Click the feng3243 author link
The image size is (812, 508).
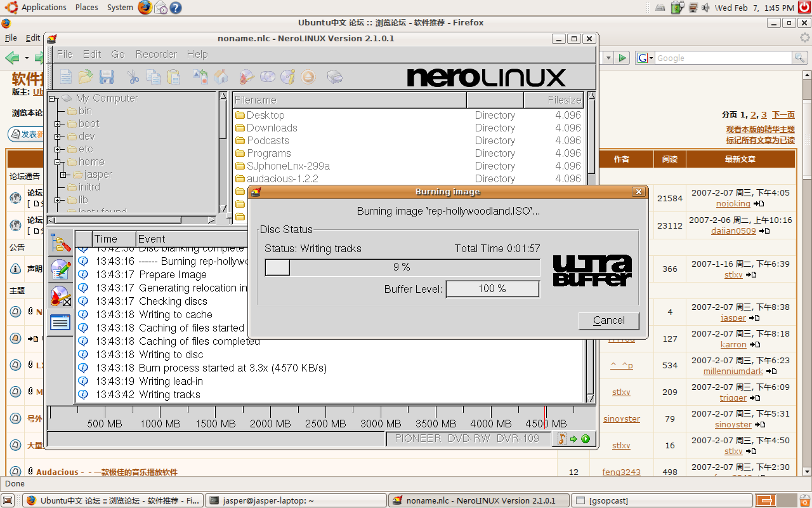[x=622, y=472]
